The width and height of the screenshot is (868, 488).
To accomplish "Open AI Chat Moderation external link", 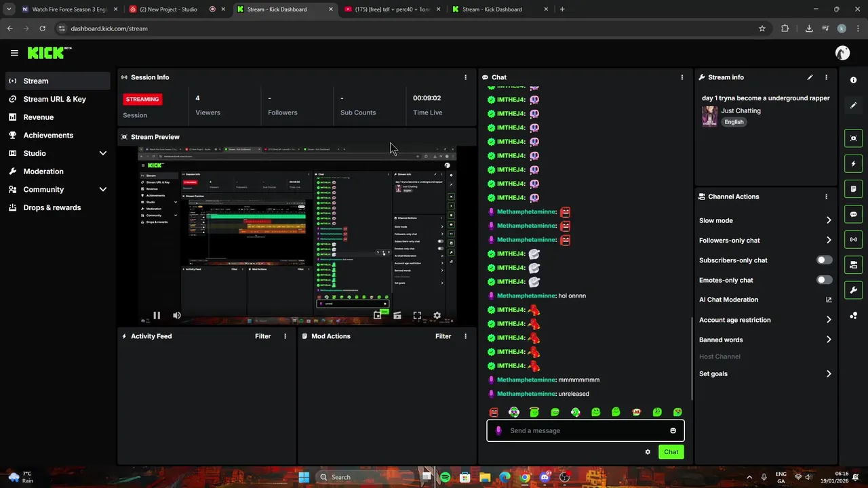I will tap(829, 300).
